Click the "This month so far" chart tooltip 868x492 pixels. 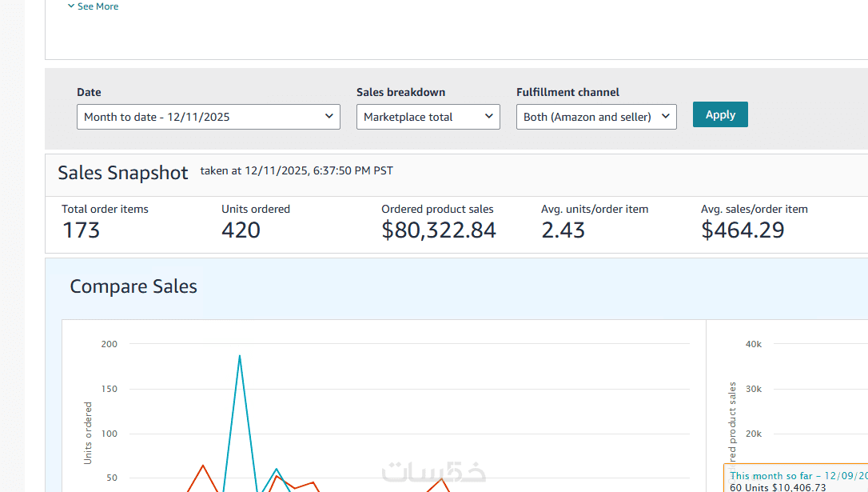pos(798,481)
